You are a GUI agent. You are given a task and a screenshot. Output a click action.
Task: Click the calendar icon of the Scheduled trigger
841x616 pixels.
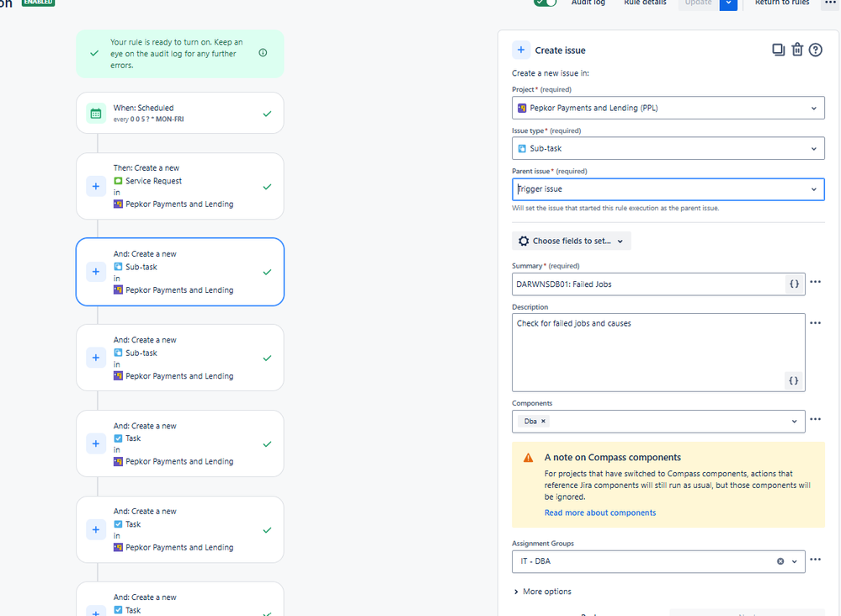pos(96,113)
